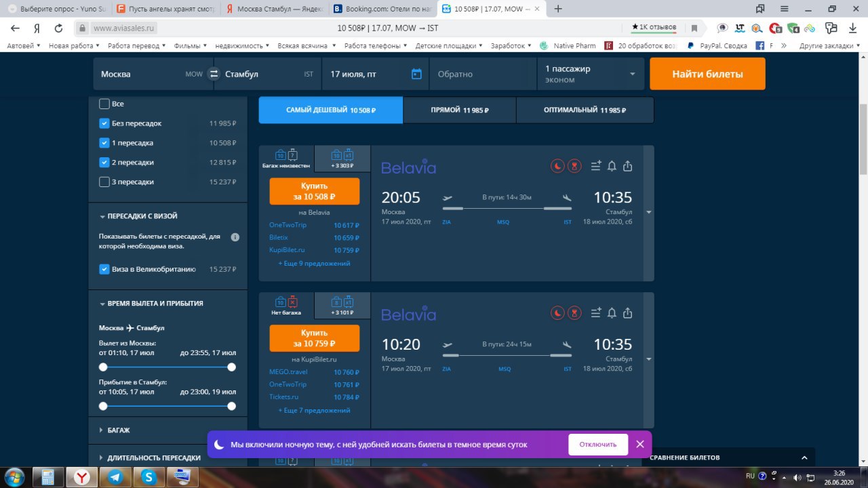Reload the page in browser
868x488 pixels.
(58, 28)
